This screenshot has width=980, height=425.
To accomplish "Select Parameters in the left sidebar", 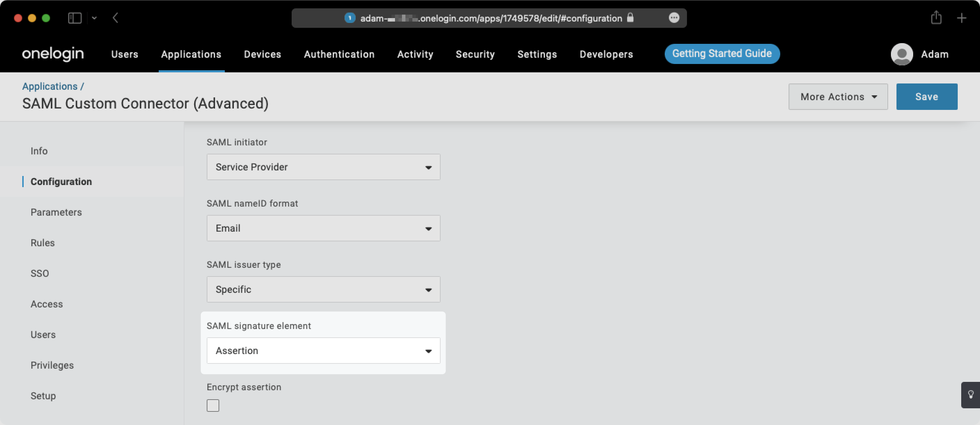I will coord(56,212).
